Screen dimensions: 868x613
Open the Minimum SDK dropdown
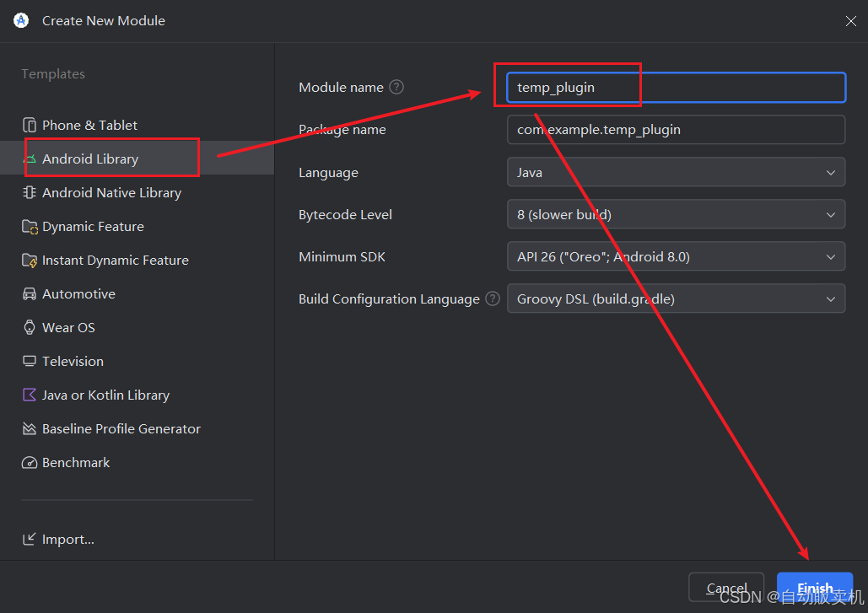click(x=676, y=256)
